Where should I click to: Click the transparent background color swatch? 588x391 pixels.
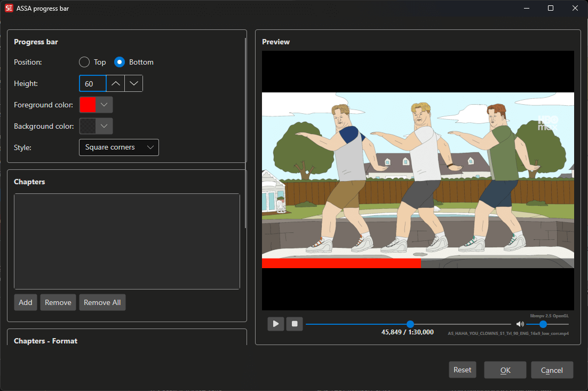tap(88, 126)
